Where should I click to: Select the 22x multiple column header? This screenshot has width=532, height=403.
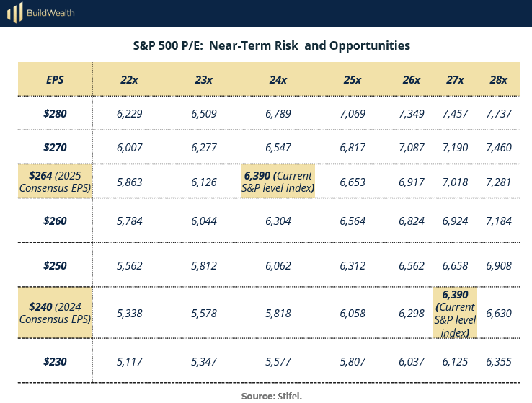click(x=130, y=79)
